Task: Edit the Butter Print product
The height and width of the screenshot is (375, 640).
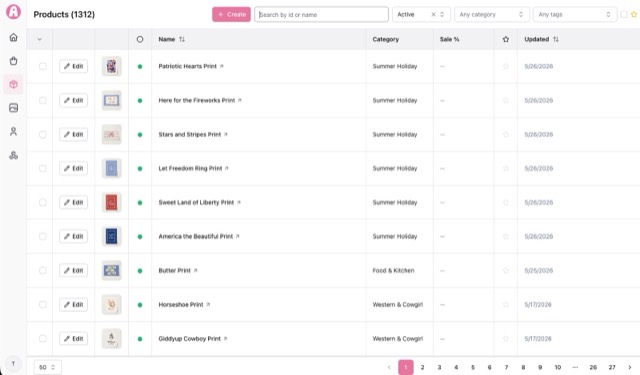Action: coord(73,271)
